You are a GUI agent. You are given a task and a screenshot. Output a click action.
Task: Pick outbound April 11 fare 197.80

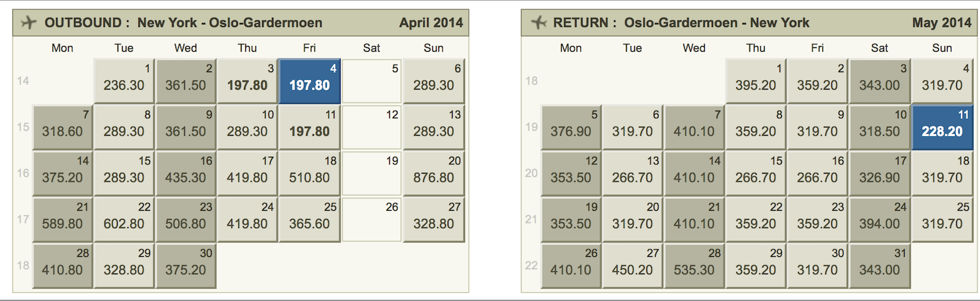309,127
